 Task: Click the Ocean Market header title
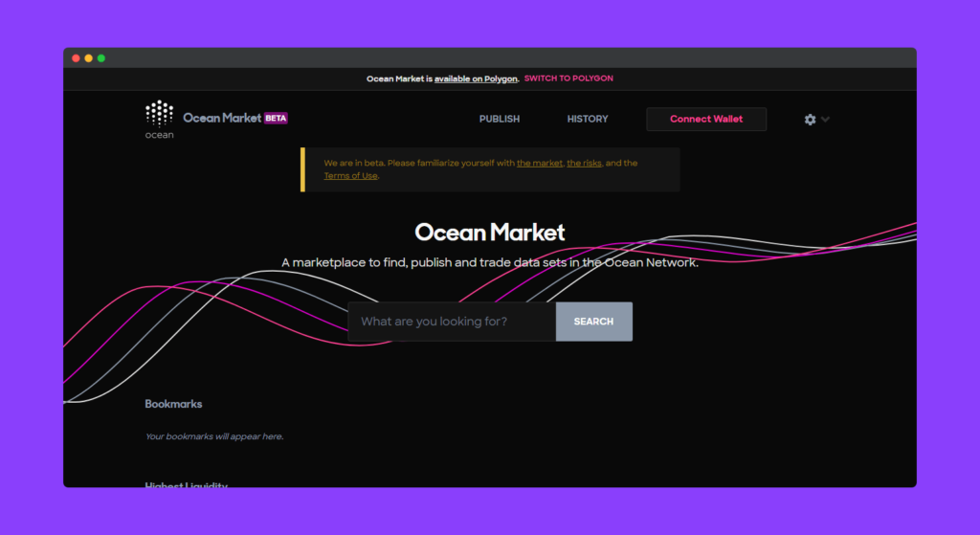coord(222,118)
